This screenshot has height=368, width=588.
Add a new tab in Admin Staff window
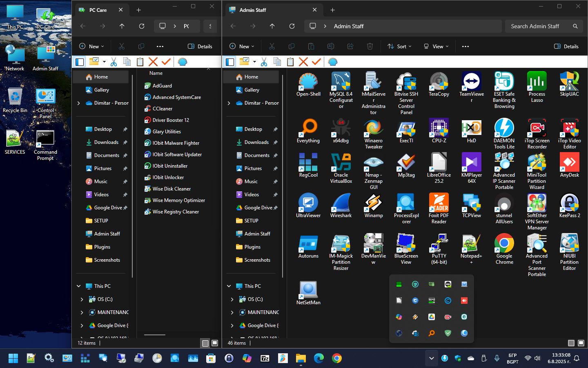point(332,10)
